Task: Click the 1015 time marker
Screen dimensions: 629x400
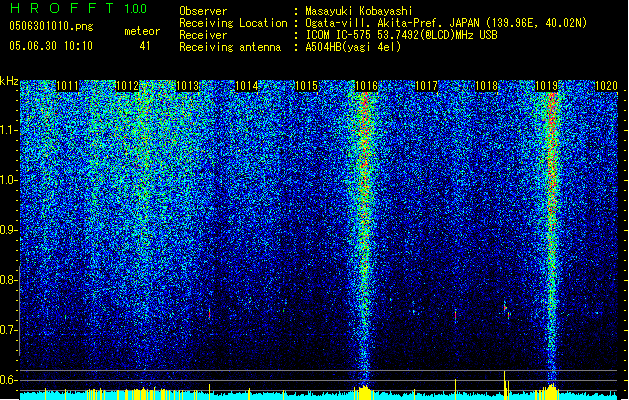Action: point(306,86)
